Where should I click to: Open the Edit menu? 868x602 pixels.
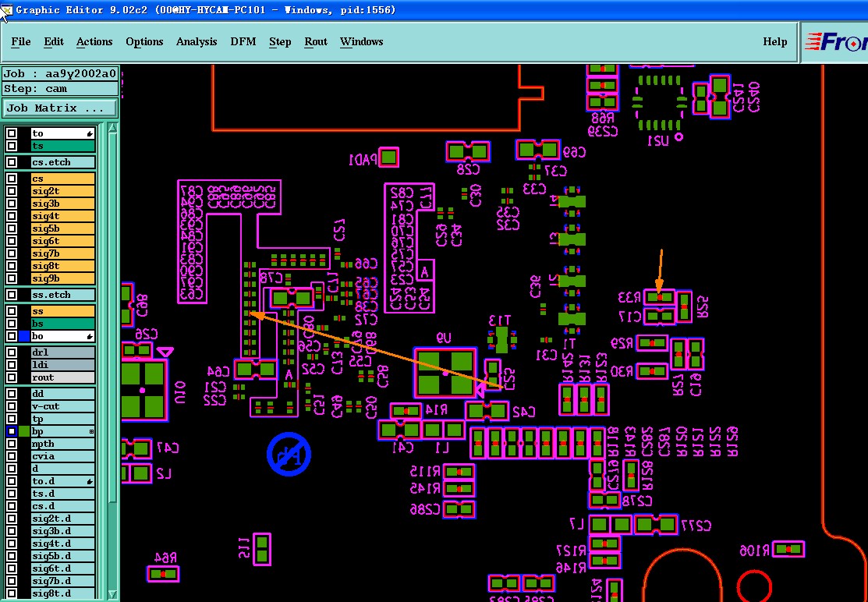click(54, 42)
